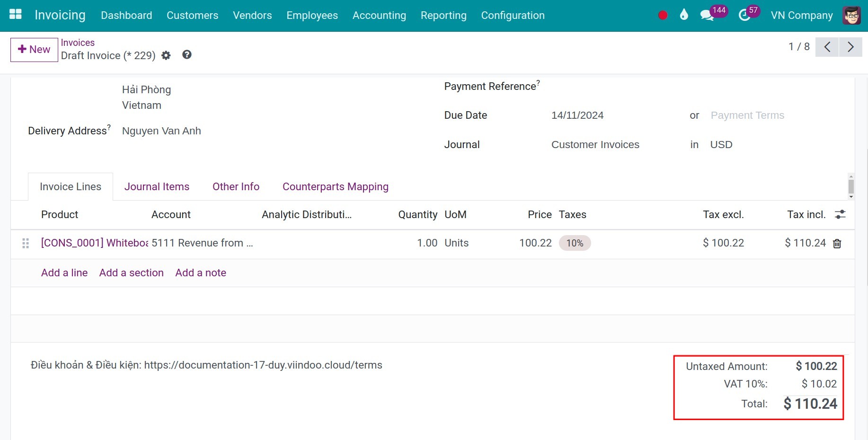
Task: Click Add a line link
Action: [64, 273]
